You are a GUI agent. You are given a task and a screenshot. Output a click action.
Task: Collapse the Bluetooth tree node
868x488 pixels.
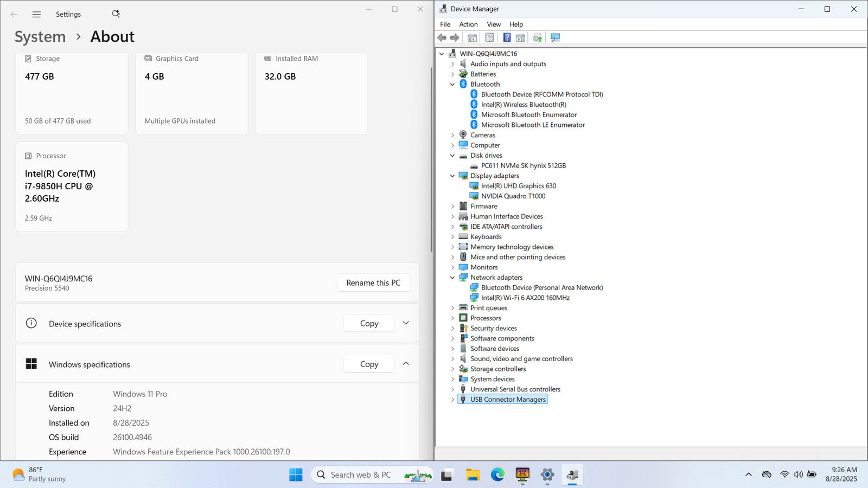click(452, 84)
